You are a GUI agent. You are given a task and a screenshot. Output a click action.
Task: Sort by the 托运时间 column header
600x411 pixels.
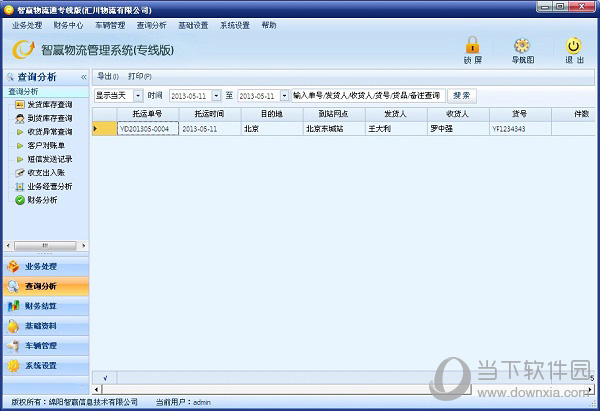210,114
